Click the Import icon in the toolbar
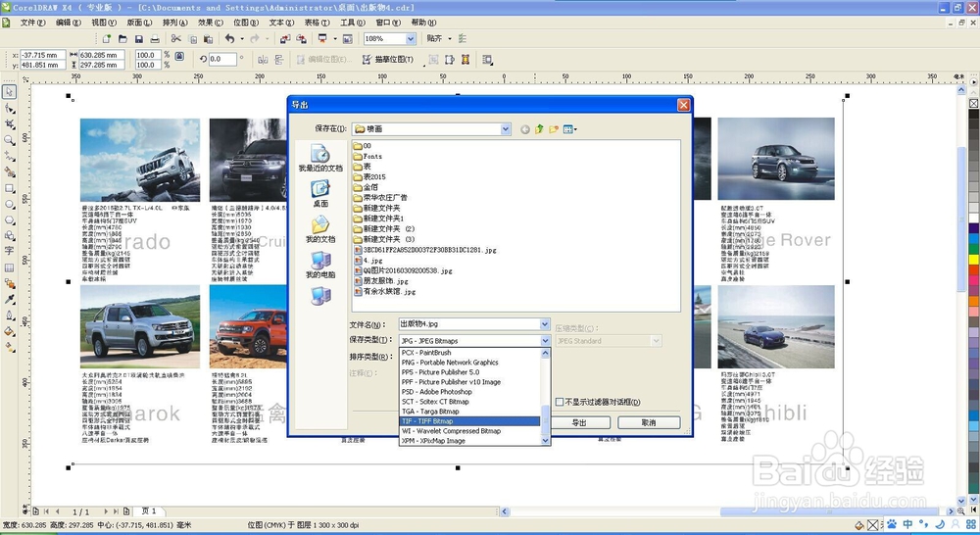The image size is (980, 535). point(285,39)
